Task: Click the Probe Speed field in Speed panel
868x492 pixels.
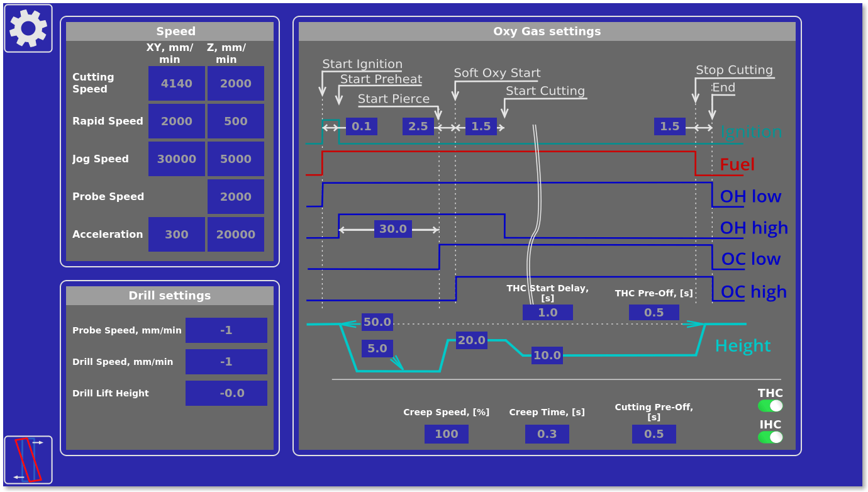Action: 235,196
